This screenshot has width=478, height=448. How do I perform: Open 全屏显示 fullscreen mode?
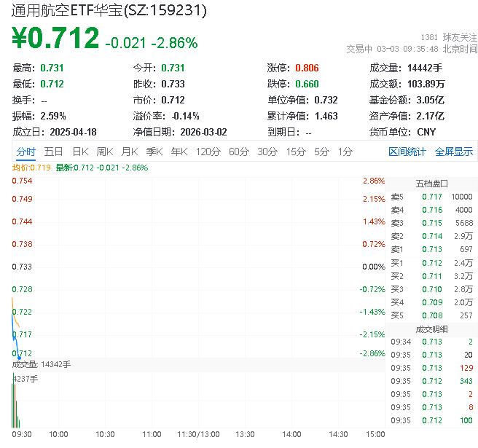coord(454,152)
